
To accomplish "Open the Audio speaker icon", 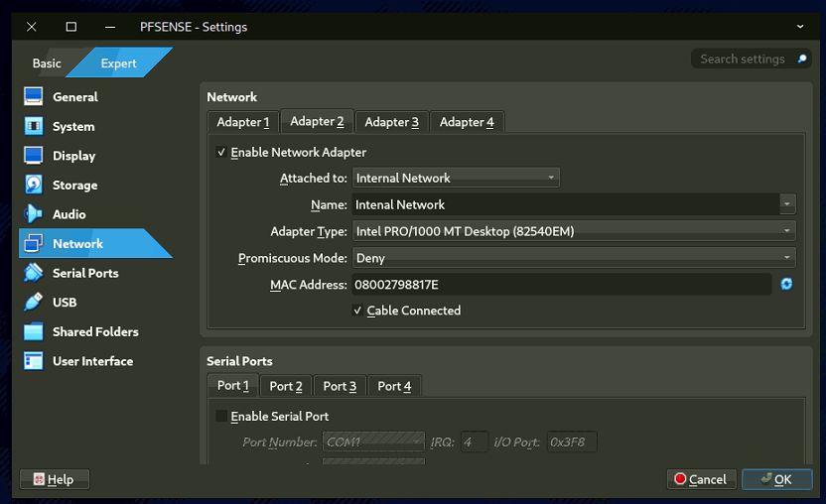I will (34, 214).
